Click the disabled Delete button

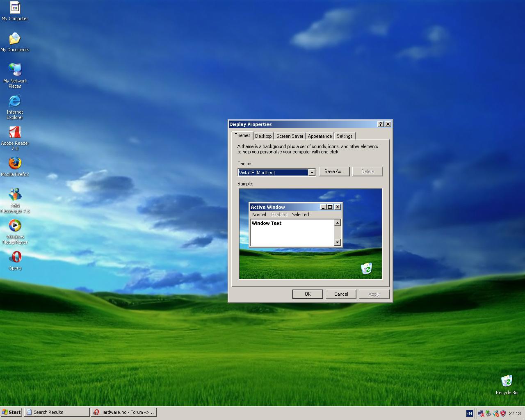(x=367, y=171)
